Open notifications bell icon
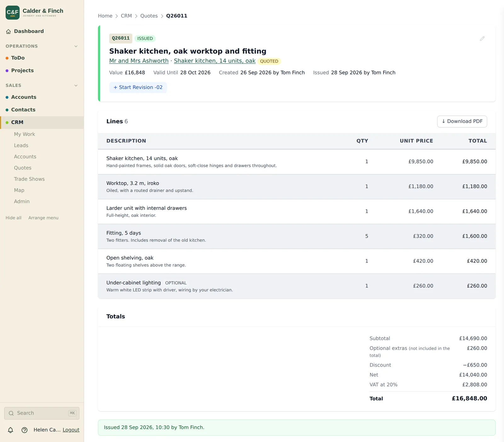 10,430
